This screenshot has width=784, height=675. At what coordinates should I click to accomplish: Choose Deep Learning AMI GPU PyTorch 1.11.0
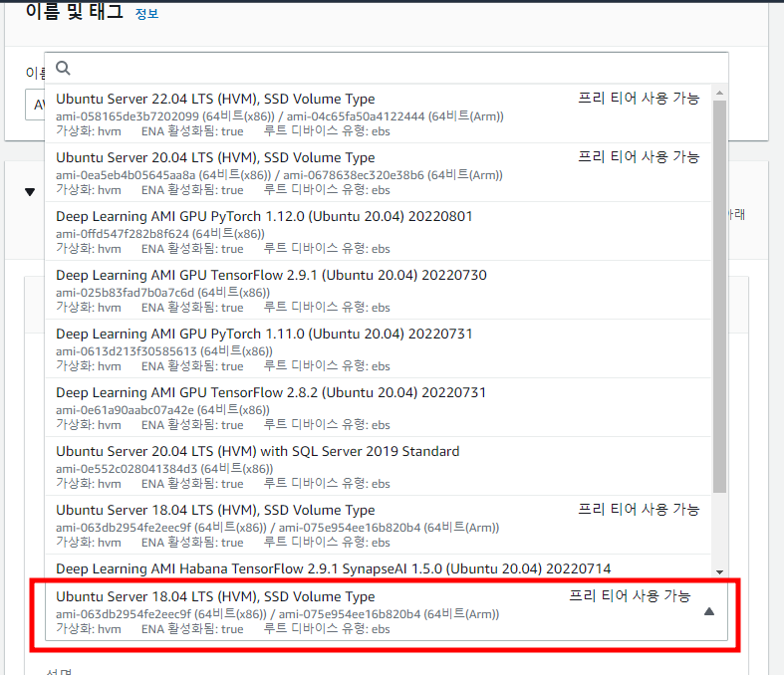point(378,348)
